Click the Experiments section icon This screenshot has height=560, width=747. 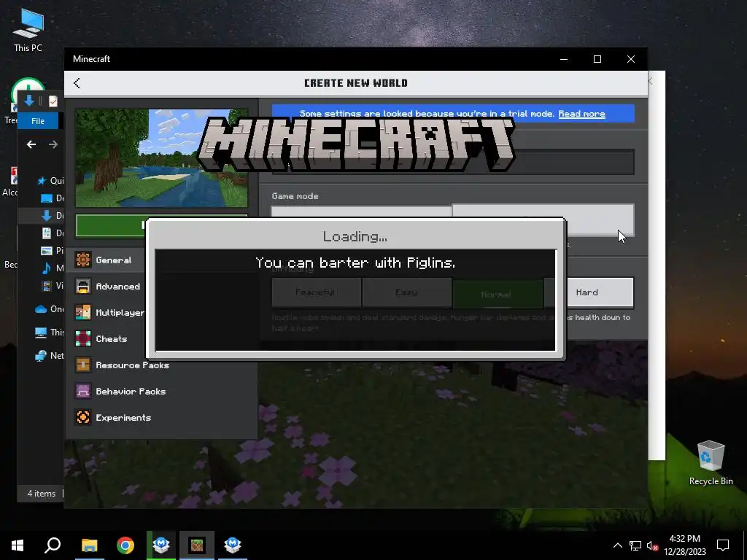coord(83,417)
